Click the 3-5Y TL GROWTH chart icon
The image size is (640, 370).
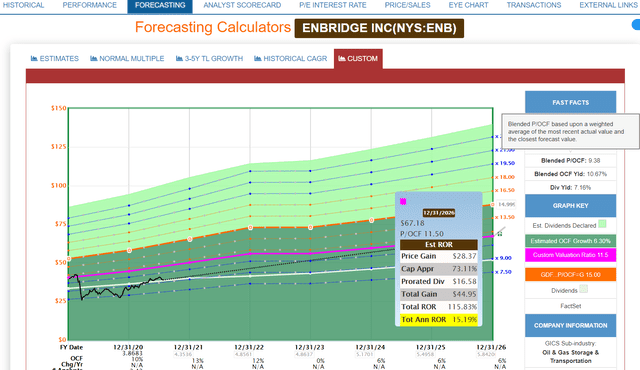tap(179, 58)
